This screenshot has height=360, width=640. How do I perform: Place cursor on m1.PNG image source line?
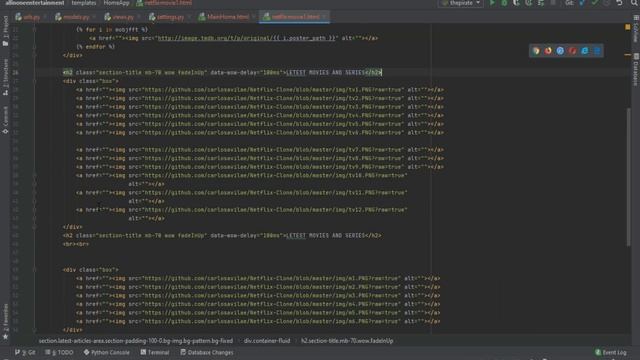pyautogui.click(x=258, y=278)
